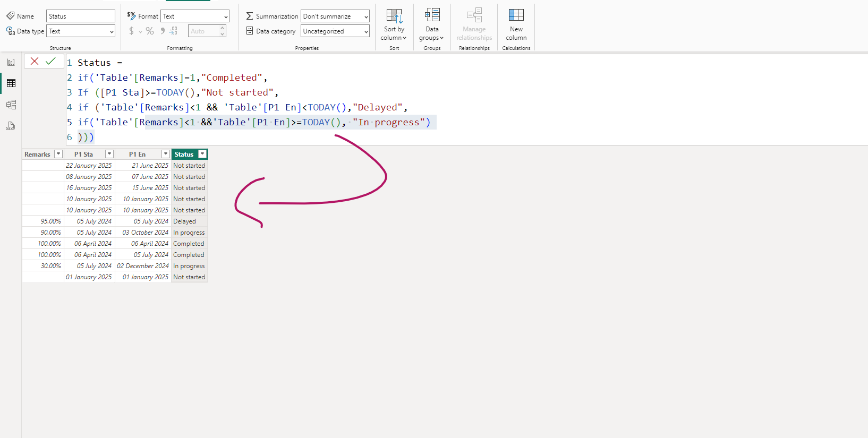This screenshot has height=438, width=868.
Task: Click the decimal places icon
Action: click(174, 31)
